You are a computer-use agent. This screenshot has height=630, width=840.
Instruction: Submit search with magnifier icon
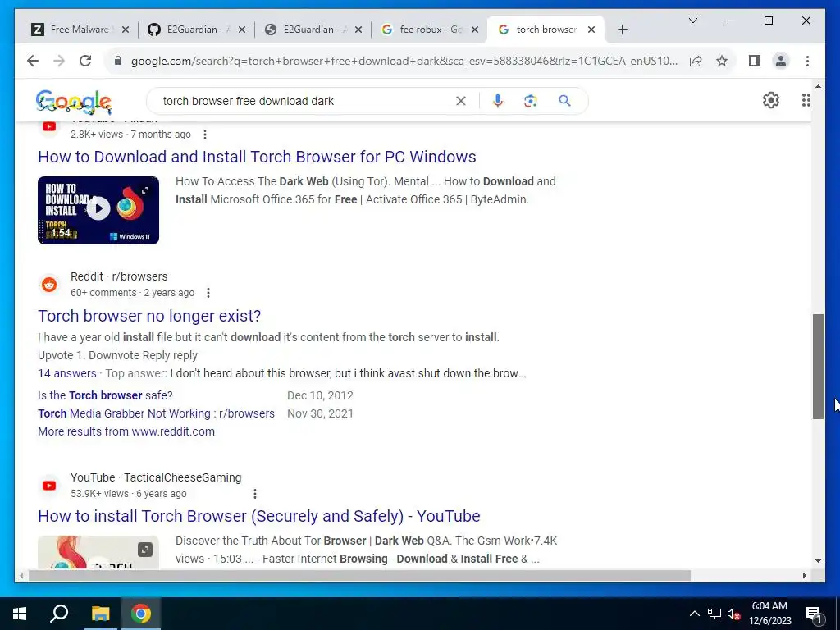pos(564,101)
